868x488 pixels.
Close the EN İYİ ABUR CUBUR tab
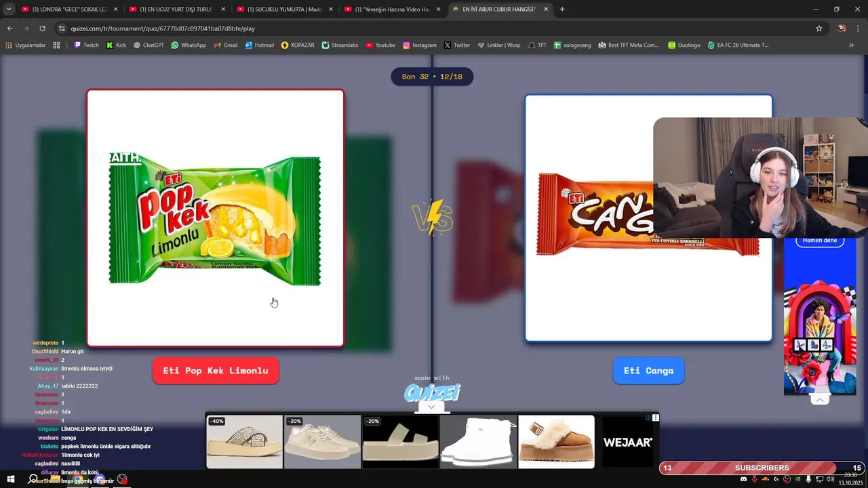click(546, 9)
